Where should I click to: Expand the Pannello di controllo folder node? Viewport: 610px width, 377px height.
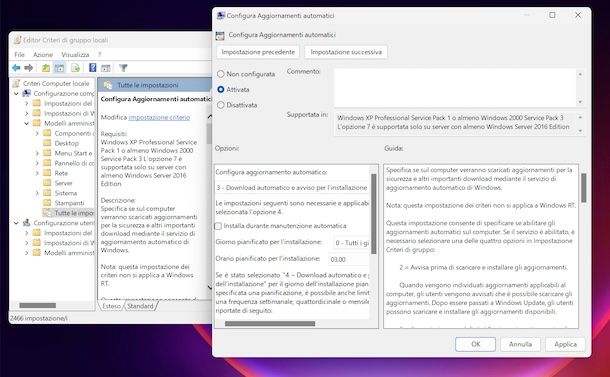click(37, 163)
